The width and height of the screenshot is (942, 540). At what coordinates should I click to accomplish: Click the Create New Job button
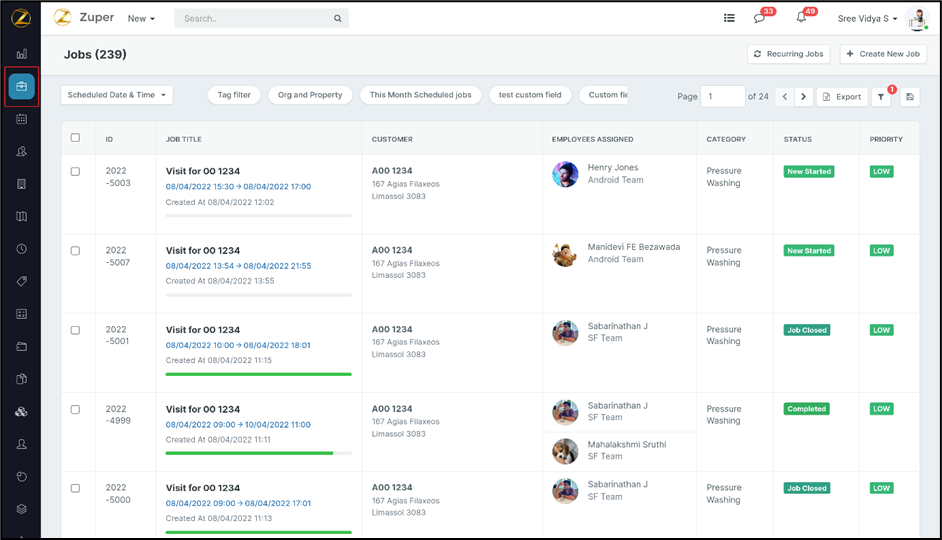(x=882, y=54)
